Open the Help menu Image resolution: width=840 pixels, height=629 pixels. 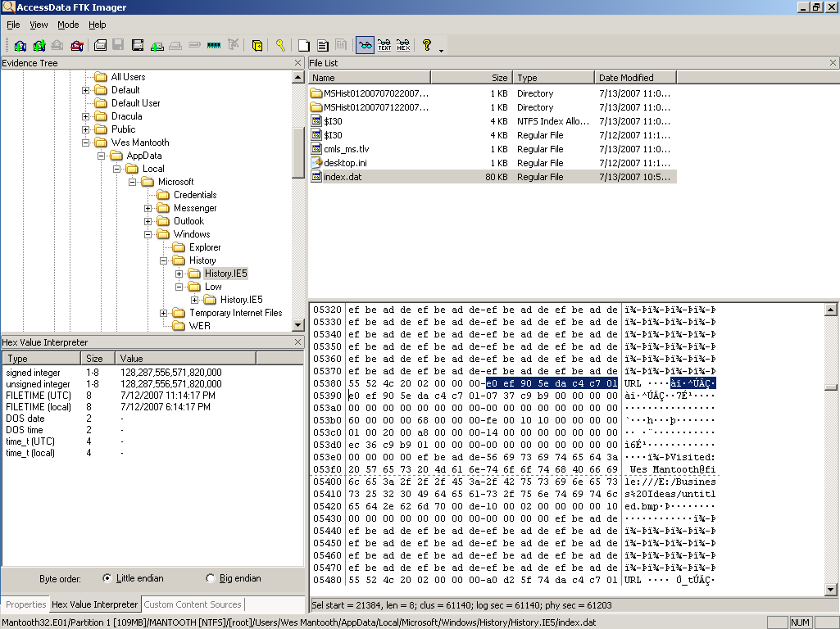[98, 25]
